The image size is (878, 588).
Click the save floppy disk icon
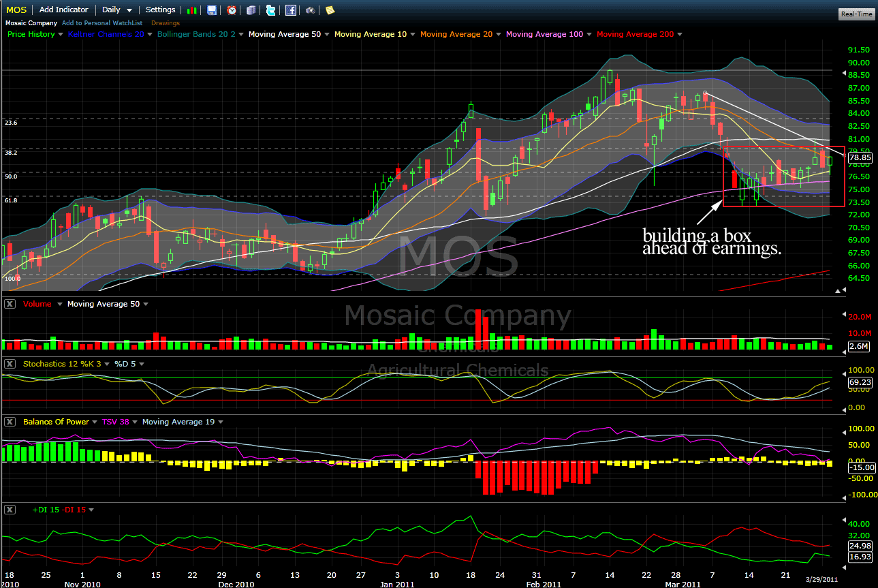[x=212, y=10]
